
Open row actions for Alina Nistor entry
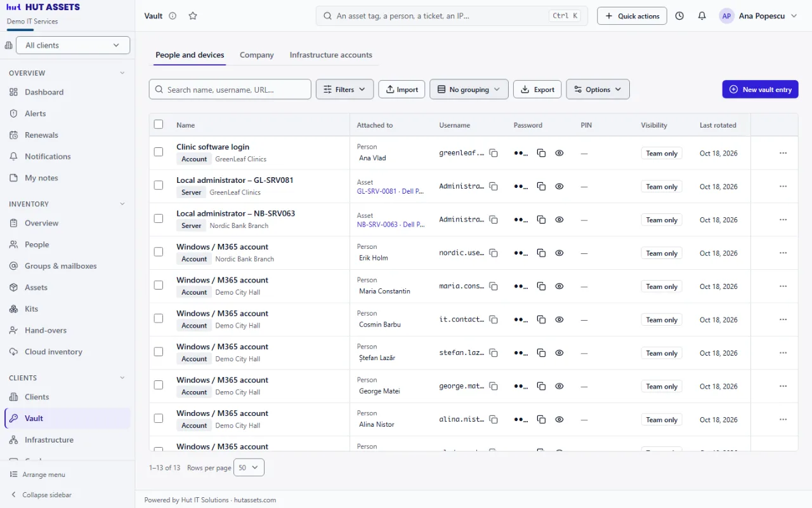[783, 420]
